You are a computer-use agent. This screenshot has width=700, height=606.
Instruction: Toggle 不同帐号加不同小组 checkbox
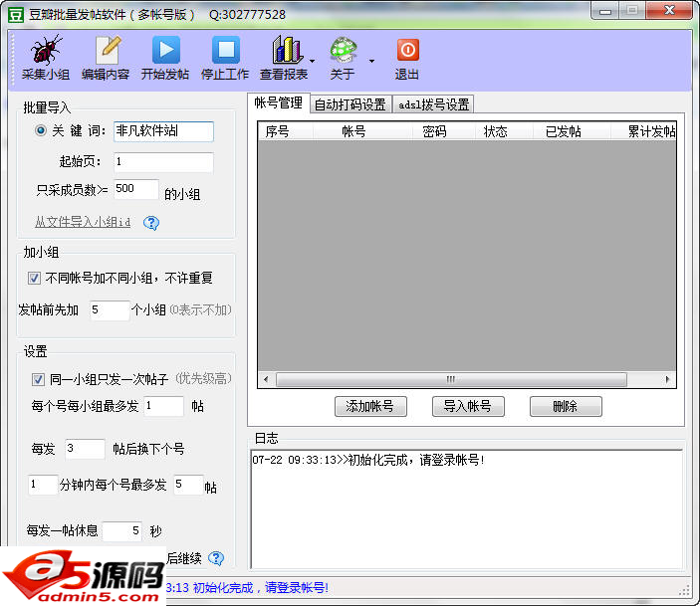34,278
